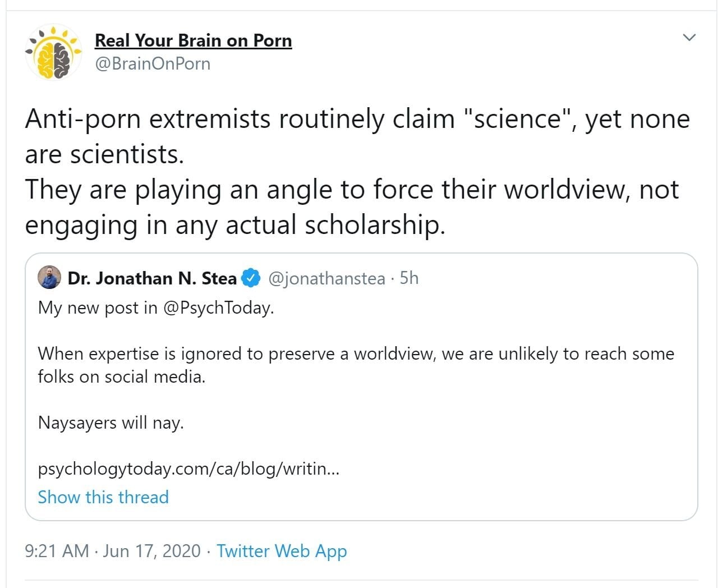
Task: Click the 9:21 AM tweet time
Action: click(x=57, y=551)
